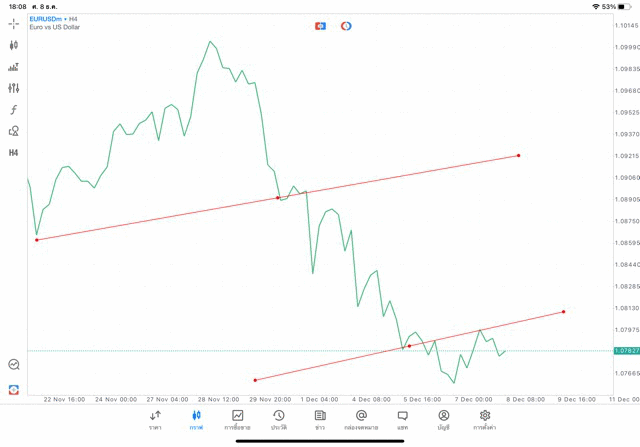Screen dimensions: 640x447
Task: Open the candlestick chart type icon
Action: [14, 45]
